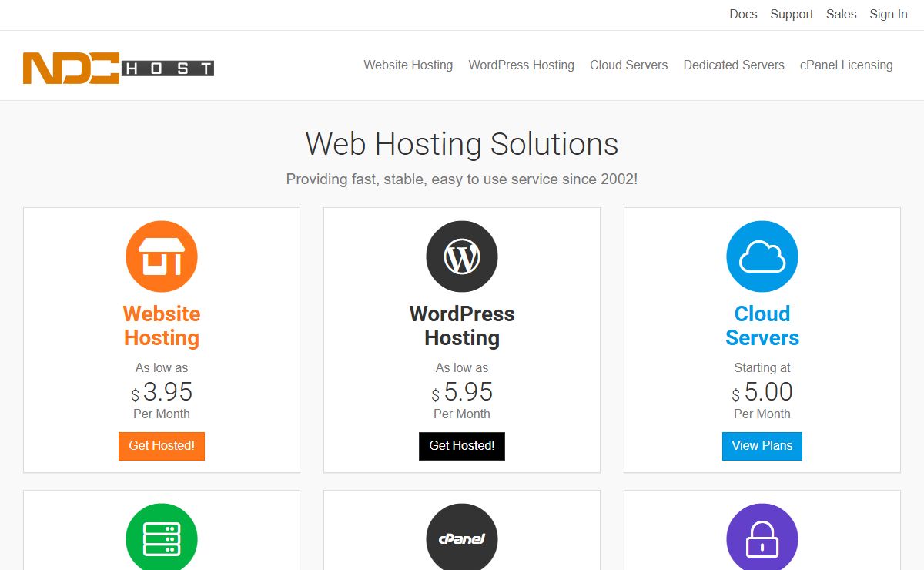924x570 pixels.
Task: Go to the Sales page
Action: point(842,14)
